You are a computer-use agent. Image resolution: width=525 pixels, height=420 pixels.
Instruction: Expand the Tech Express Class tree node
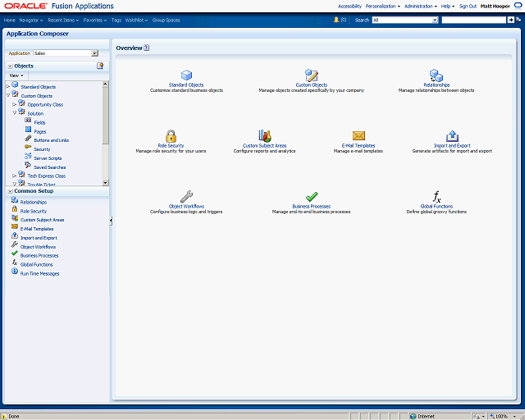coord(15,176)
